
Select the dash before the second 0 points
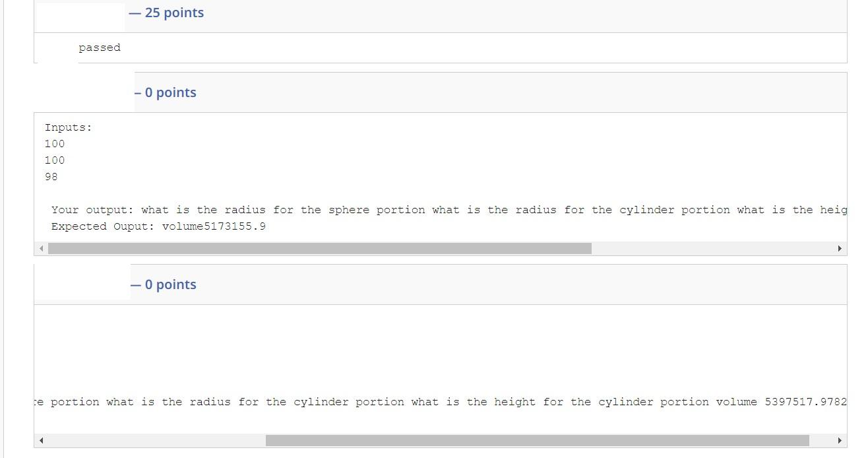(x=135, y=284)
